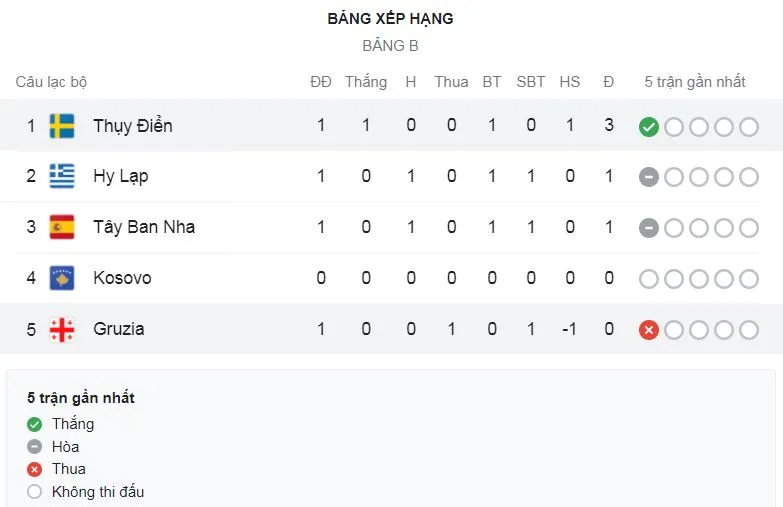This screenshot has height=507, width=783.
Task: Click the BẢNG XẾP HẠNG title
Action: coord(390,18)
